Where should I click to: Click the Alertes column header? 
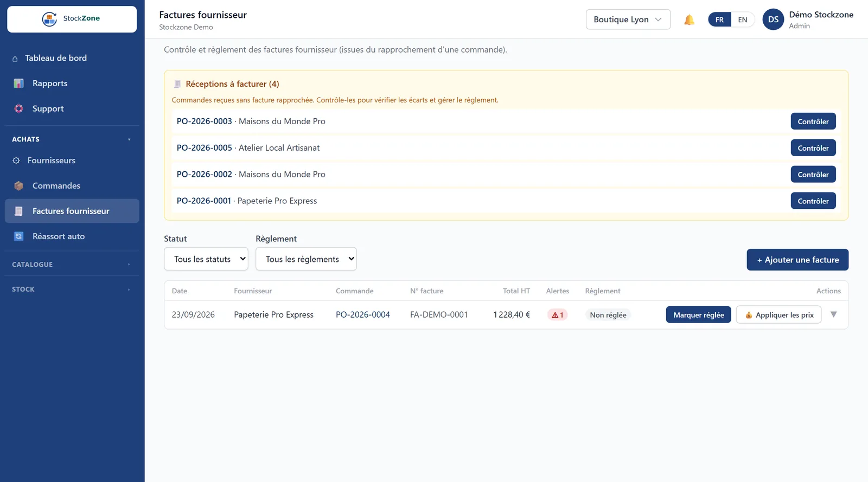pyautogui.click(x=558, y=291)
